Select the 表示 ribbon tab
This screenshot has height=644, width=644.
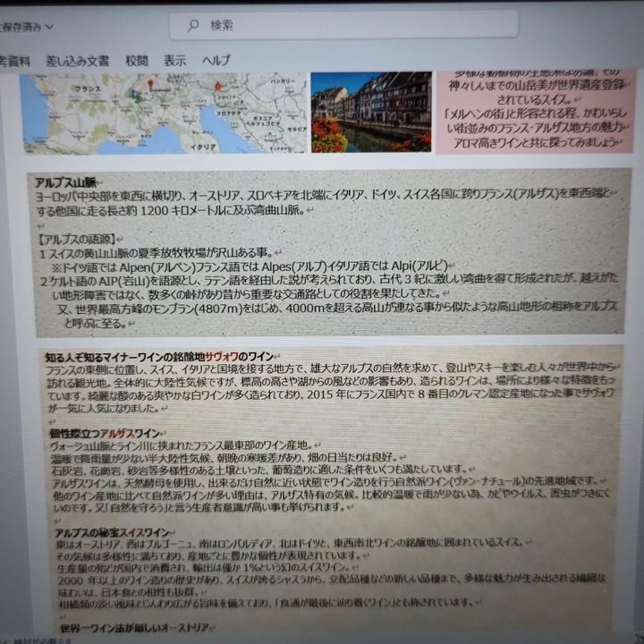click(x=175, y=61)
